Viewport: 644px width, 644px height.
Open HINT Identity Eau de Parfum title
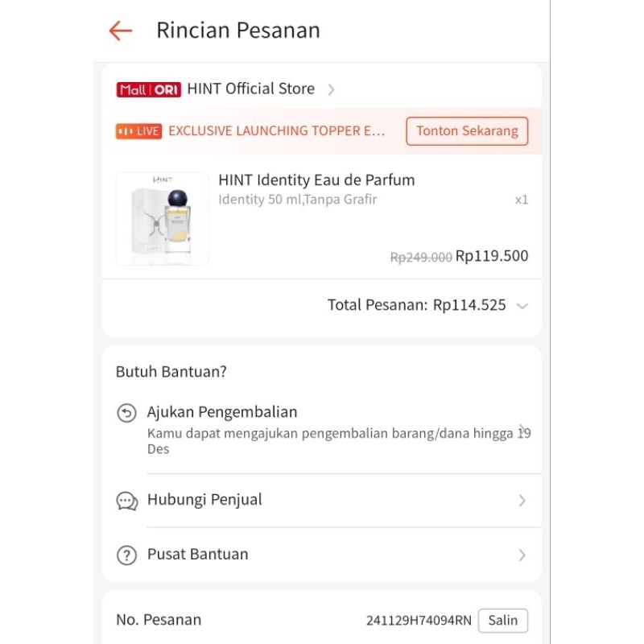(316, 180)
